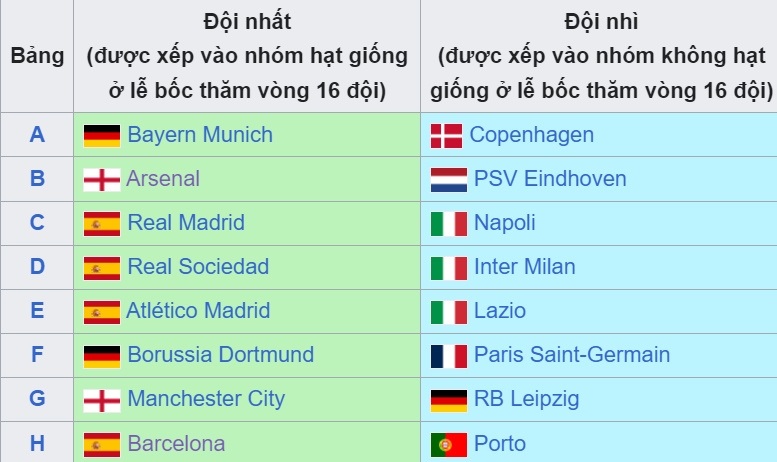
Task: Follow the Borussia Dortmund link
Action: point(221,355)
